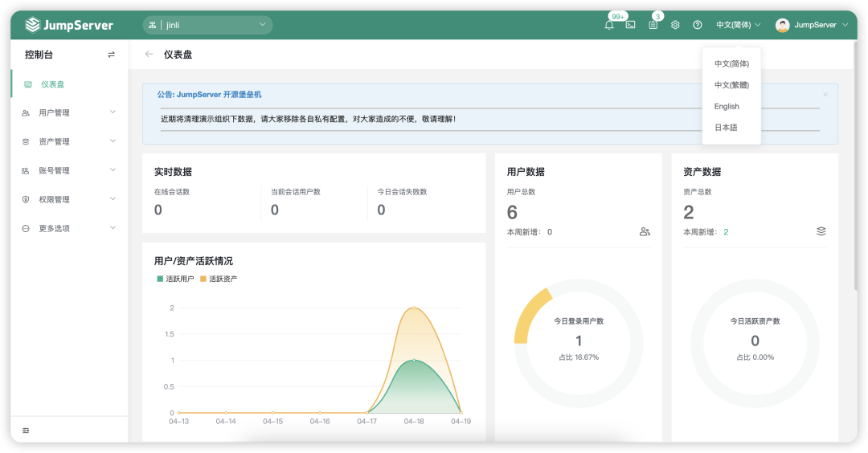Open the jinli organization dropdown

[x=207, y=25]
